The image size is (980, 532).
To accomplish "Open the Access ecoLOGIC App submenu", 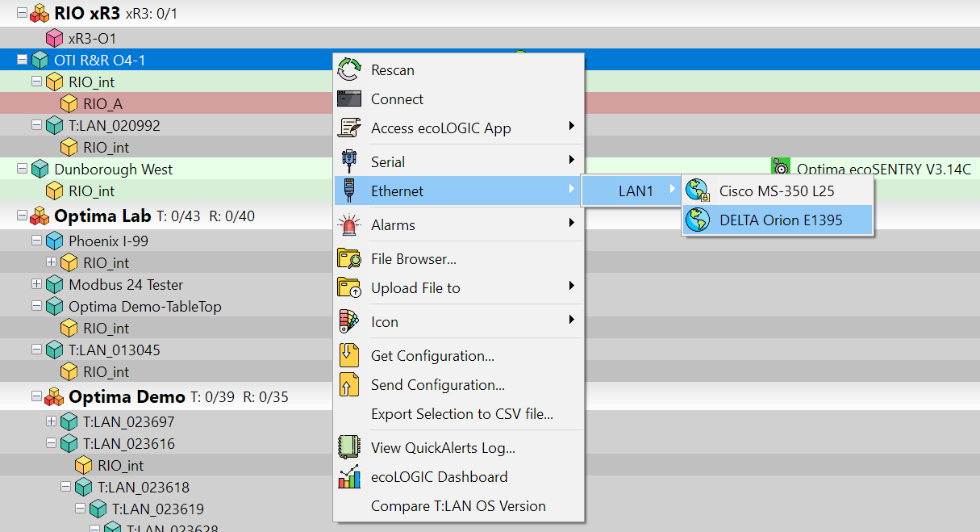I will [458, 128].
